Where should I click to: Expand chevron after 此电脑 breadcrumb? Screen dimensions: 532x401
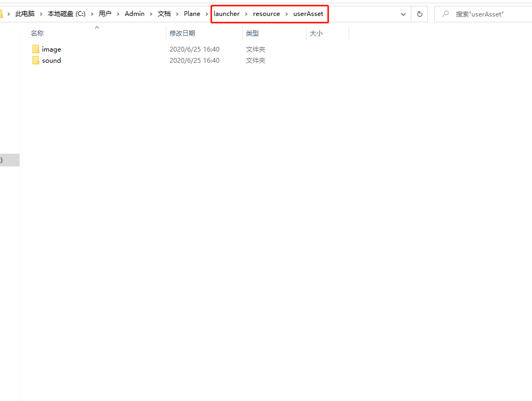pos(41,14)
